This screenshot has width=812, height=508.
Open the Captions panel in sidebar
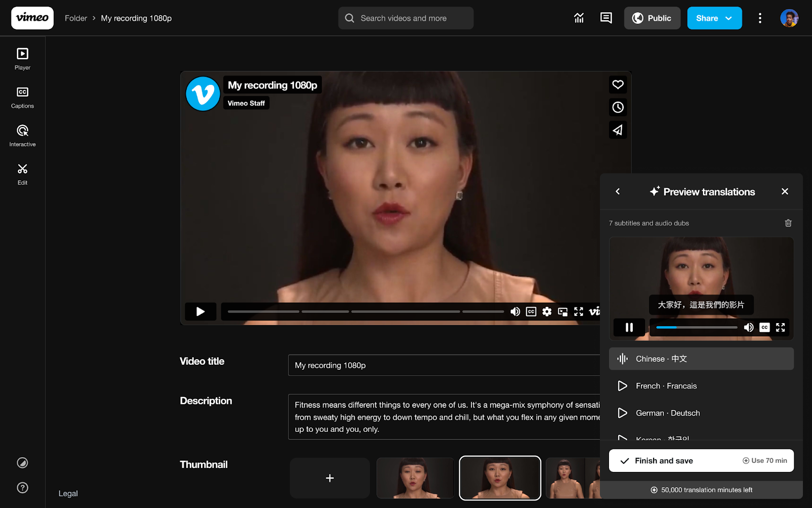22,97
